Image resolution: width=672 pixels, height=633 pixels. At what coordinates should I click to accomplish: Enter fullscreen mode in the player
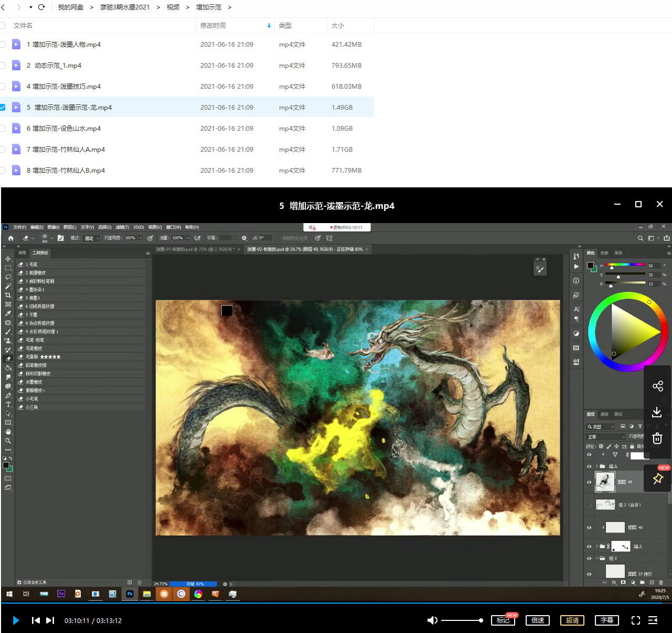point(635,620)
